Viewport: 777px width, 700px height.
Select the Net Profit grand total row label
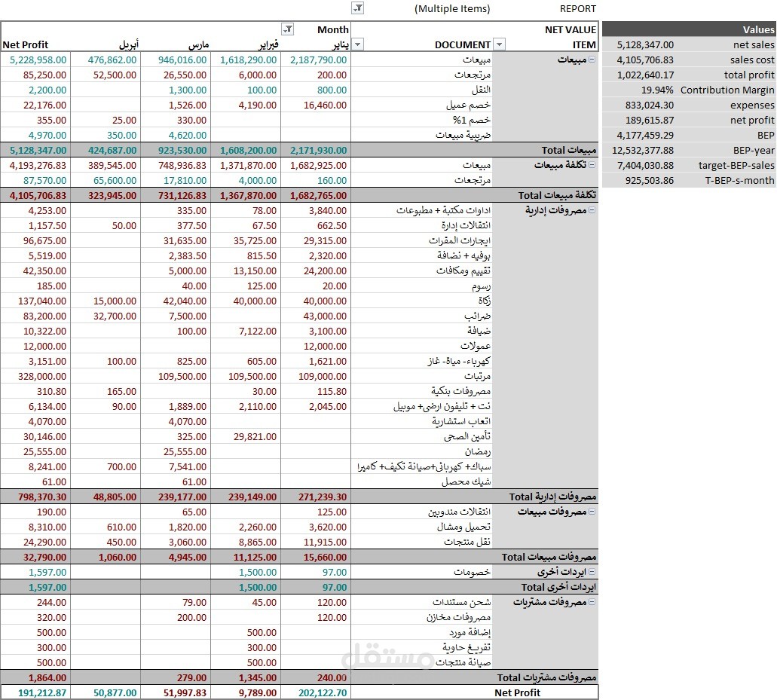click(x=517, y=692)
